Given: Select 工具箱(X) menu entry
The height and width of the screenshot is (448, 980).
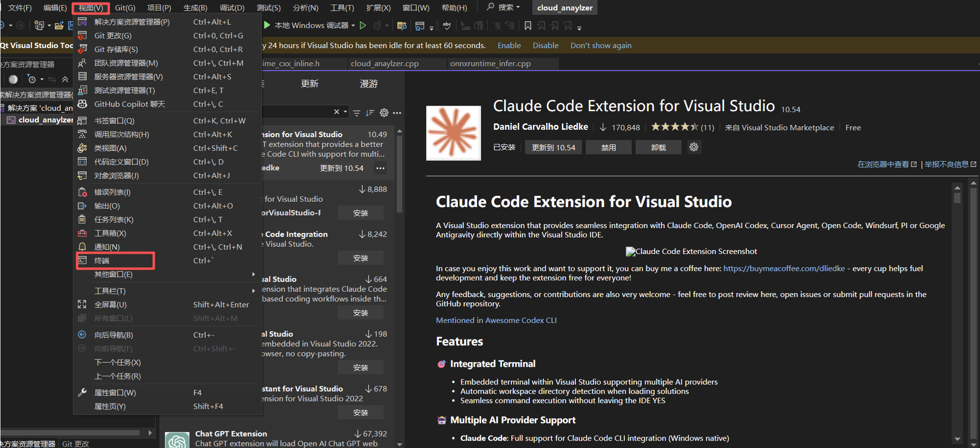Looking at the screenshot, I should (167, 234).
